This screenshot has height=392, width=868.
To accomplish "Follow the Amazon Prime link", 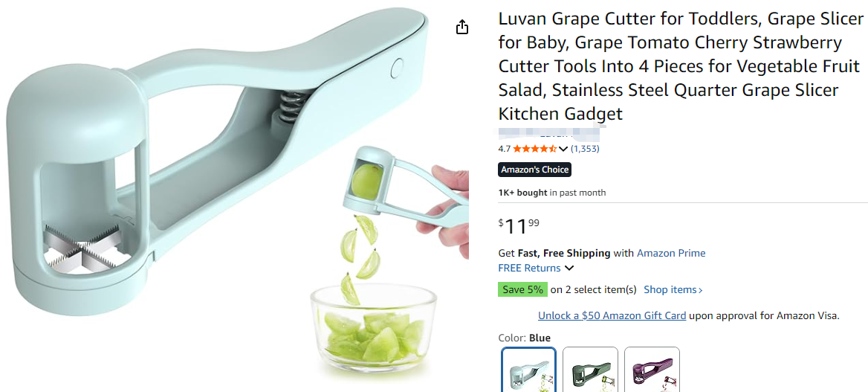I will pos(671,253).
